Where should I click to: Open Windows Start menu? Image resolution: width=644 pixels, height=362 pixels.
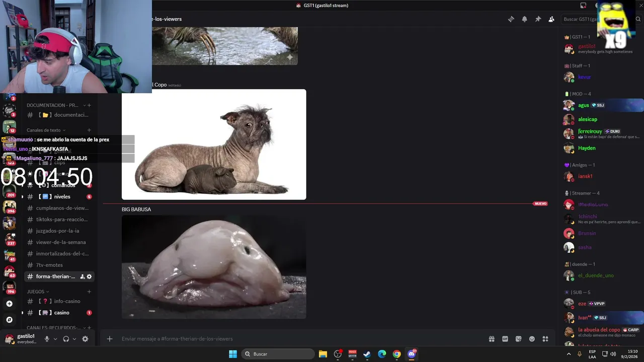[x=233, y=354]
